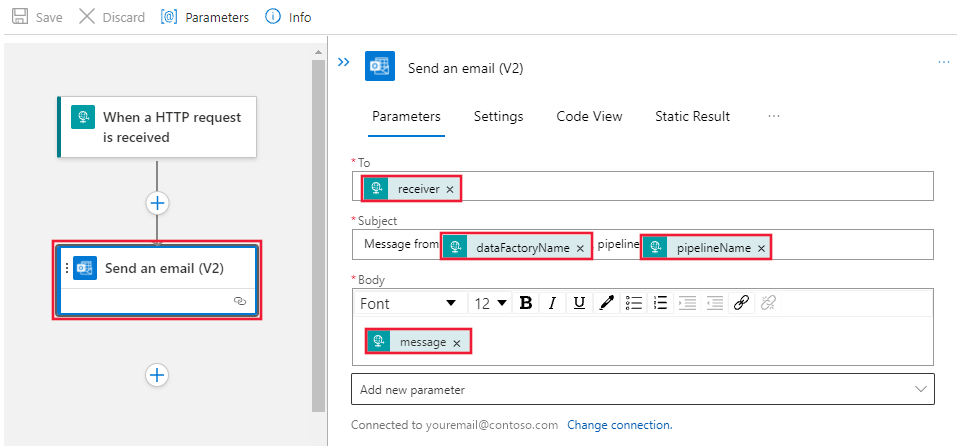
Task: Expand the Add new parameter dropdown
Action: click(x=643, y=390)
